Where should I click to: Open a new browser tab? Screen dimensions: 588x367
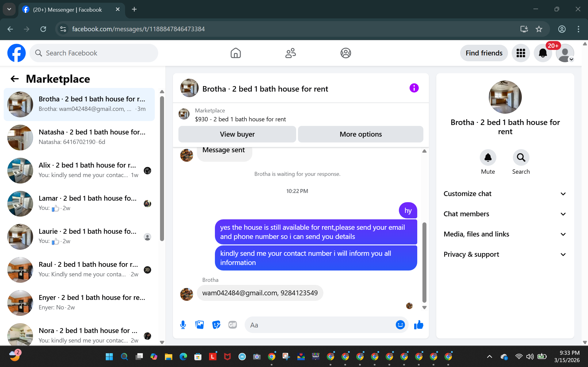(x=134, y=9)
